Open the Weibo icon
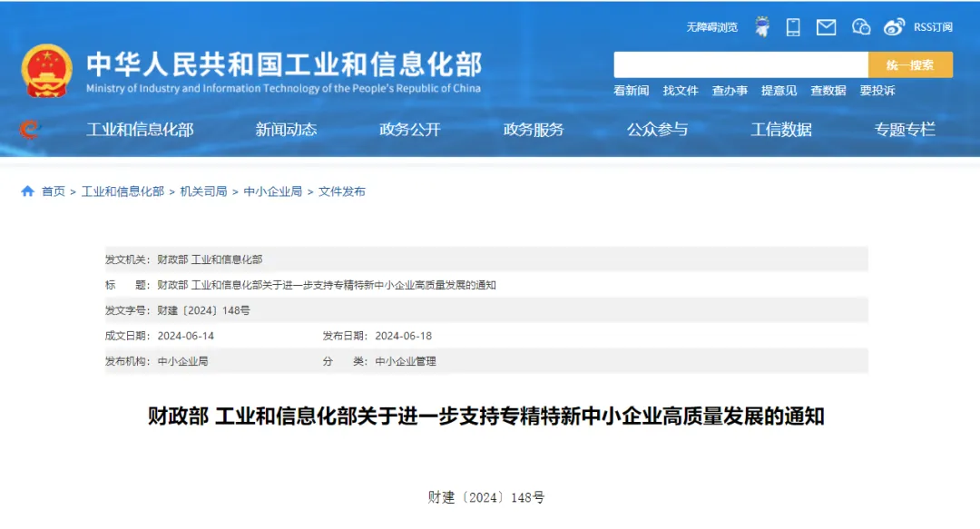 click(x=894, y=27)
